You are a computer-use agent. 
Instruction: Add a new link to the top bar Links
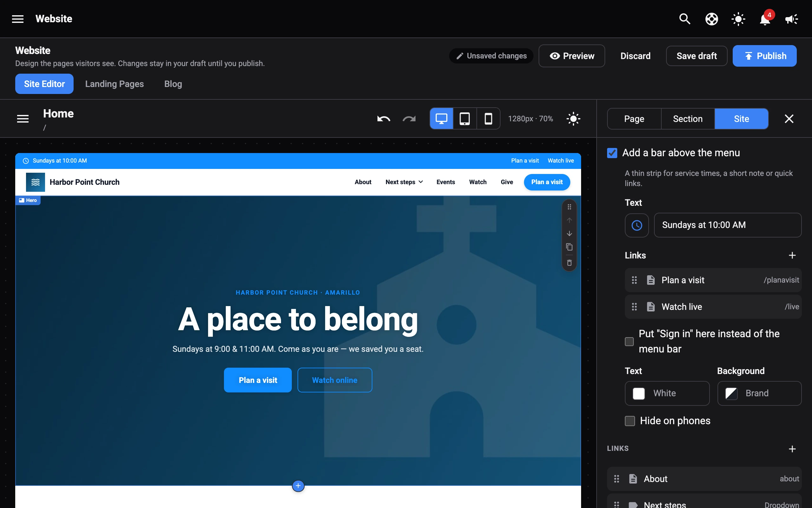[792, 255]
